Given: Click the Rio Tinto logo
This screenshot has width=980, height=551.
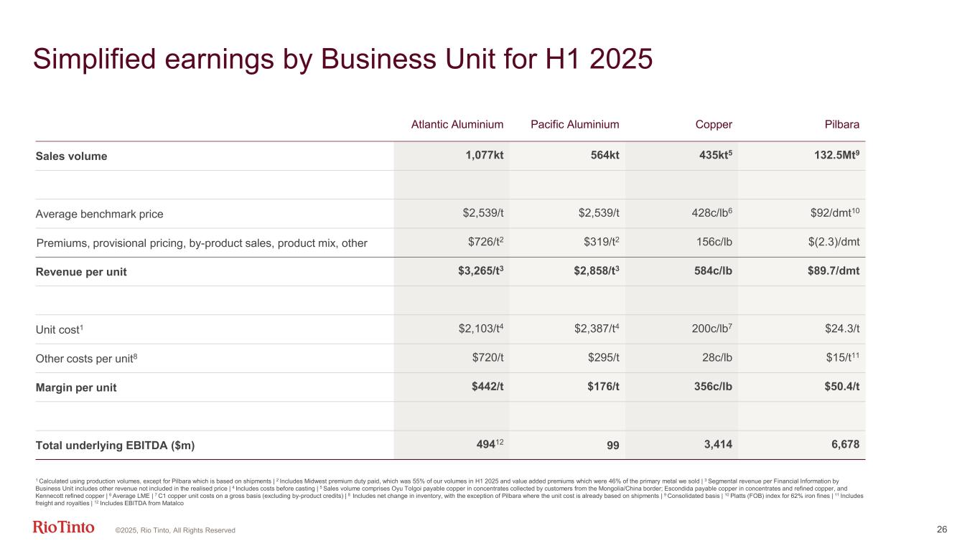Looking at the screenshot, I should [x=63, y=528].
